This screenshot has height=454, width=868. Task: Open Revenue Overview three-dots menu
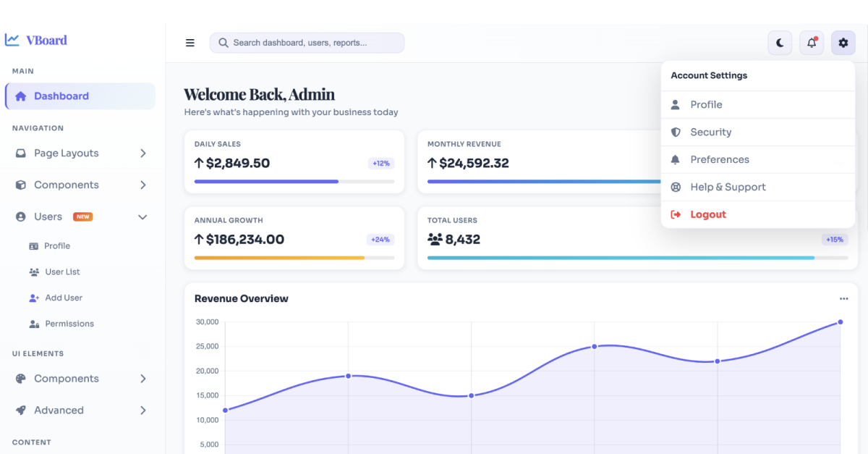tap(843, 298)
